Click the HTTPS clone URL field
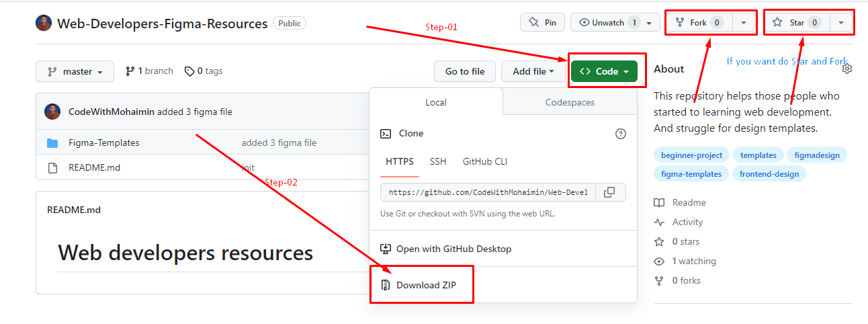868x324 pixels. (x=488, y=192)
